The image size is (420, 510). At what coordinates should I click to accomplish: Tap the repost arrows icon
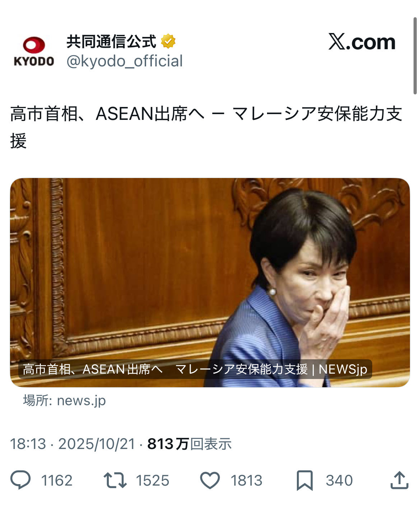point(115,480)
